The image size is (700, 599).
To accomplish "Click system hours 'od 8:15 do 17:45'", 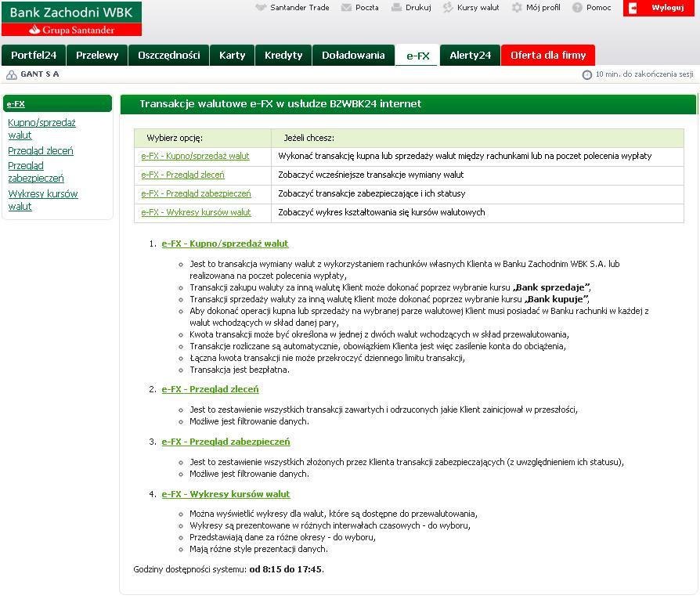I will (286, 569).
